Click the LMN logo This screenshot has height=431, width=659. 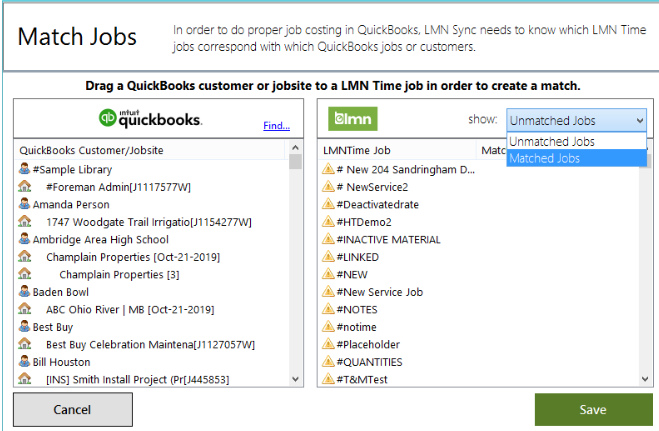click(x=353, y=119)
